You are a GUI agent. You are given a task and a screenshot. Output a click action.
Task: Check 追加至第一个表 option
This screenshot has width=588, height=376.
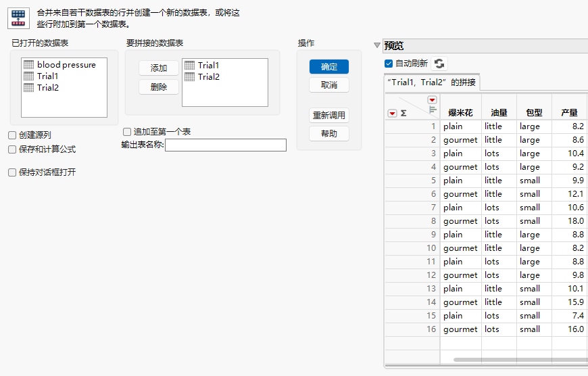coord(127,132)
